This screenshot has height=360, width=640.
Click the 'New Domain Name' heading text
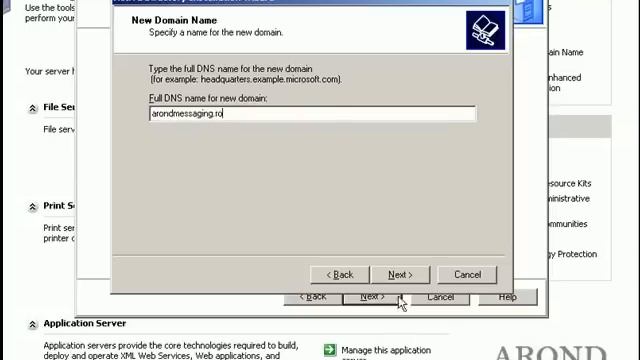tap(174, 20)
